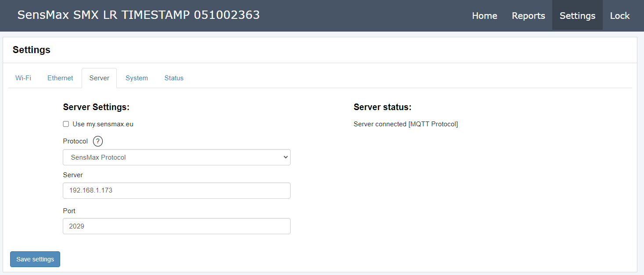Click the Protocol field label
Screen dimensions: 644x275
point(76,141)
